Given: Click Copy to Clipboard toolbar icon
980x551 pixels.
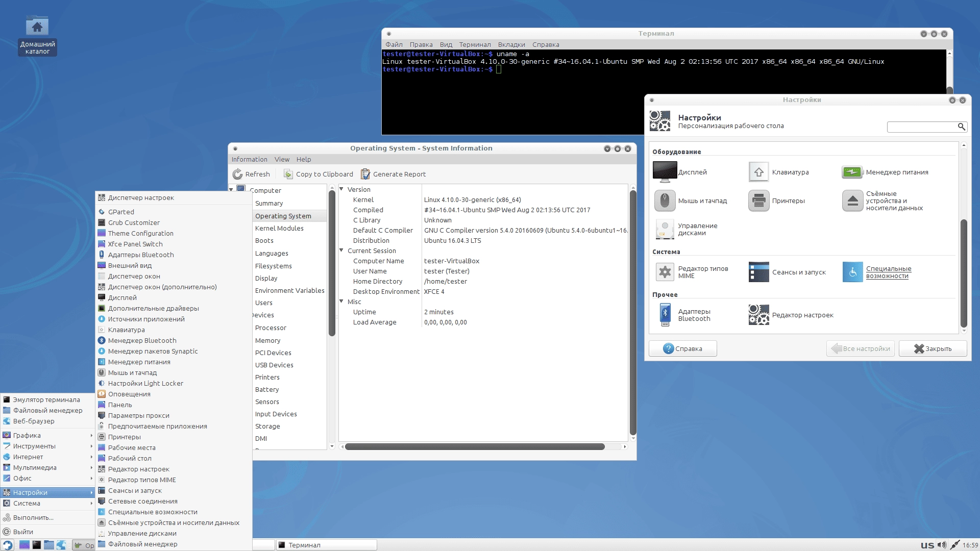Looking at the screenshot, I should point(288,174).
